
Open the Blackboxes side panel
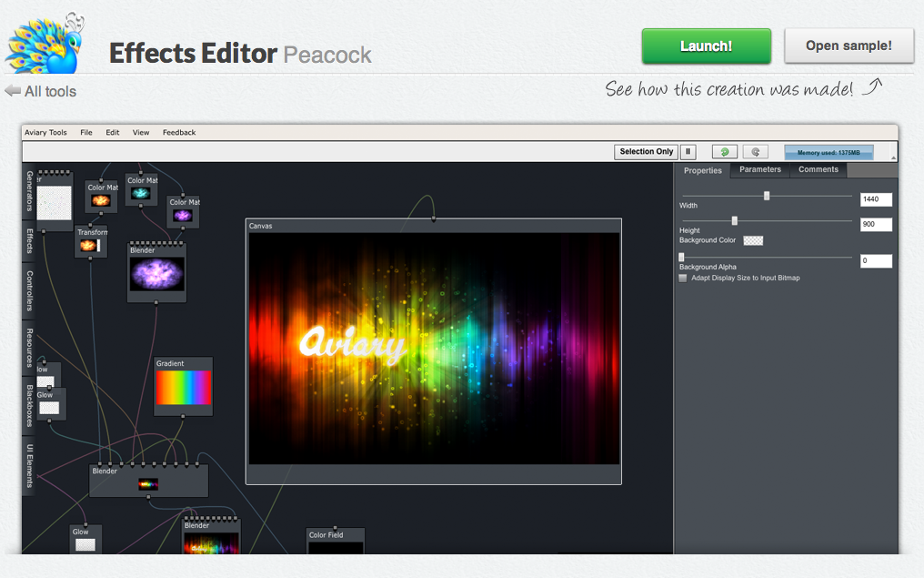coord(29,406)
